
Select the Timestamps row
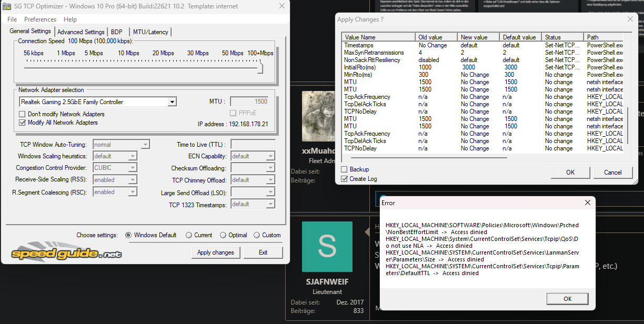482,45
